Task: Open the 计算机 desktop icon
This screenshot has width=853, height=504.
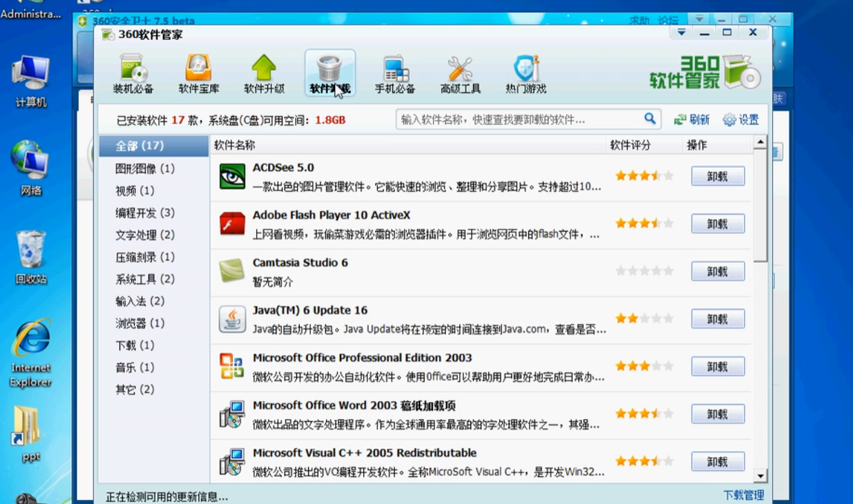Action: click(31, 81)
